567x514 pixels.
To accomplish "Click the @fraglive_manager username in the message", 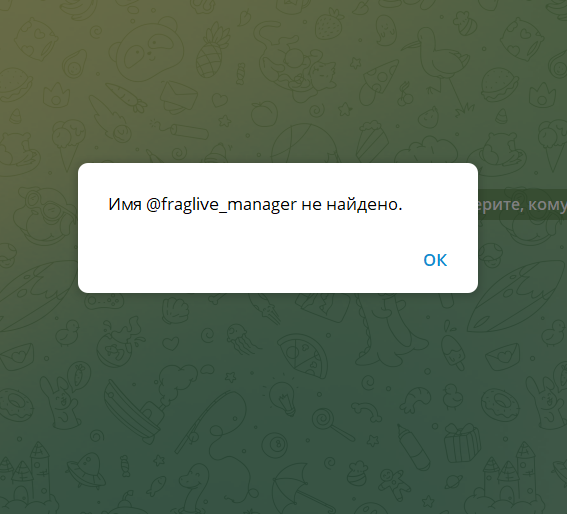I will [221, 205].
